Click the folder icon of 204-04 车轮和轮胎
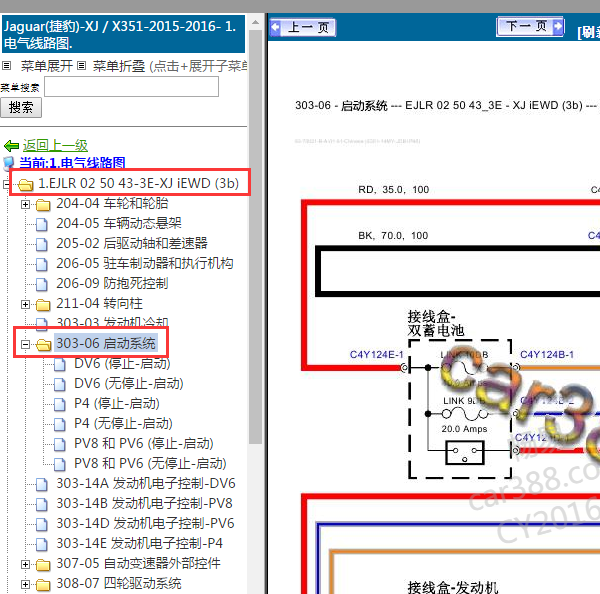The height and width of the screenshot is (594, 600). click(x=43, y=205)
